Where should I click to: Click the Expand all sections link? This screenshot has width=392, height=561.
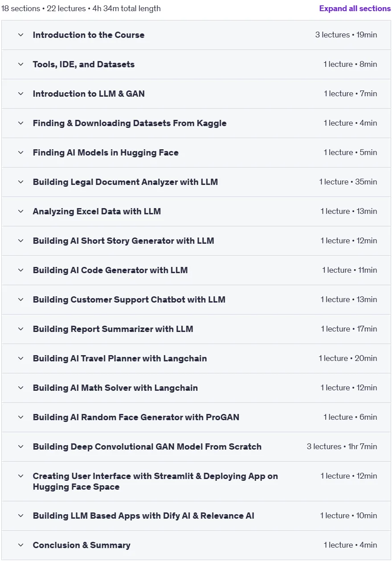[355, 8]
